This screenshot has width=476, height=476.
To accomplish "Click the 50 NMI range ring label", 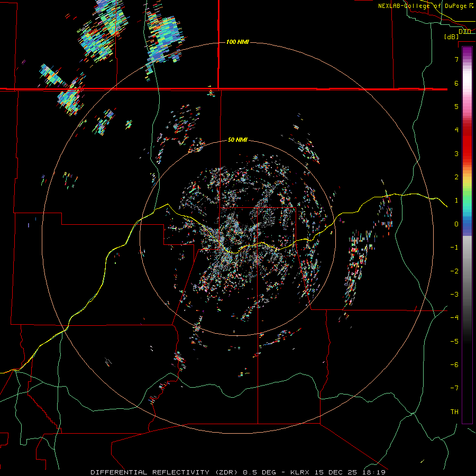I will (237, 140).
